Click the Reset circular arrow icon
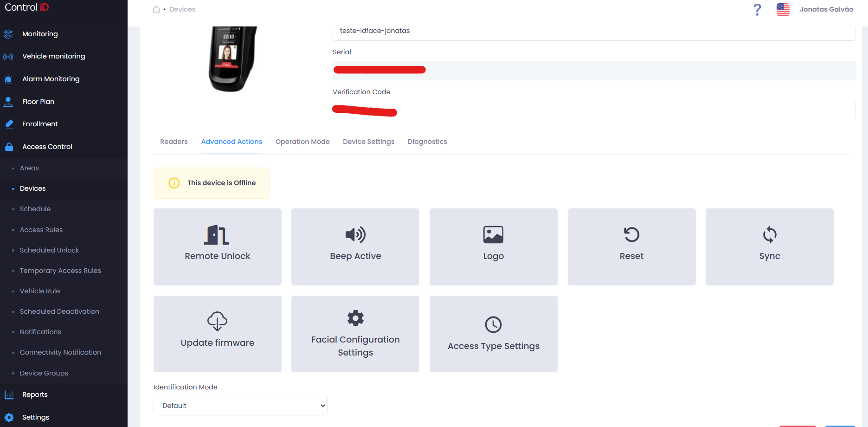The height and width of the screenshot is (427, 868). tap(631, 234)
